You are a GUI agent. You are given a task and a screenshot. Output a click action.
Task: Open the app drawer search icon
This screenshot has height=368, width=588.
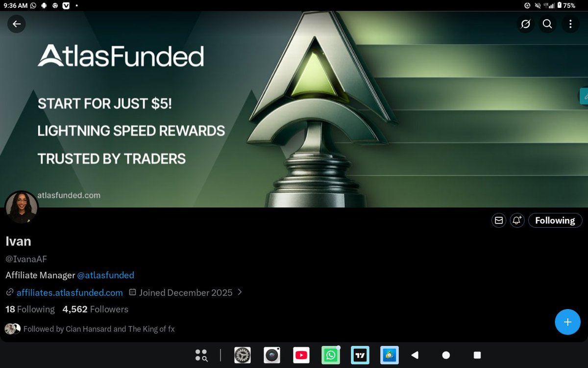pos(201,355)
